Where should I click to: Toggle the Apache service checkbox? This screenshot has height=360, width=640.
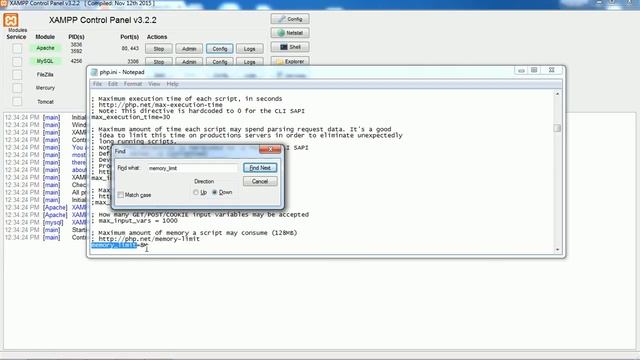point(17,49)
